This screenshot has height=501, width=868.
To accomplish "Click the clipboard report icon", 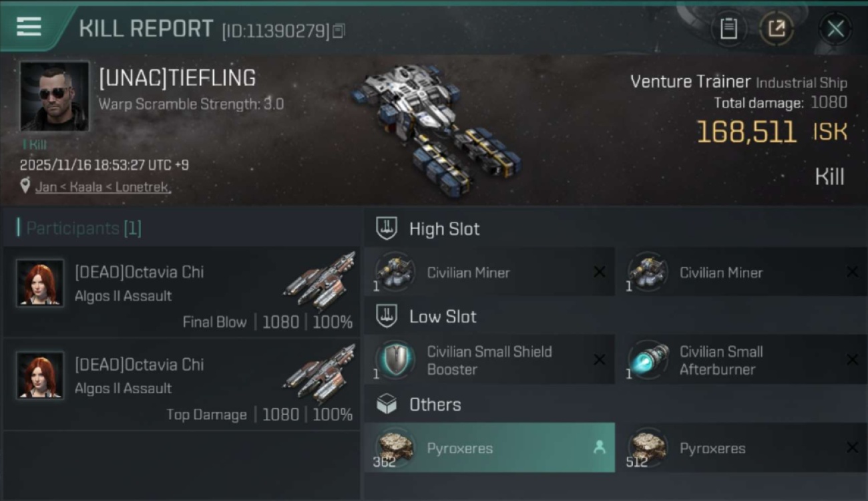I will click(728, 29).
